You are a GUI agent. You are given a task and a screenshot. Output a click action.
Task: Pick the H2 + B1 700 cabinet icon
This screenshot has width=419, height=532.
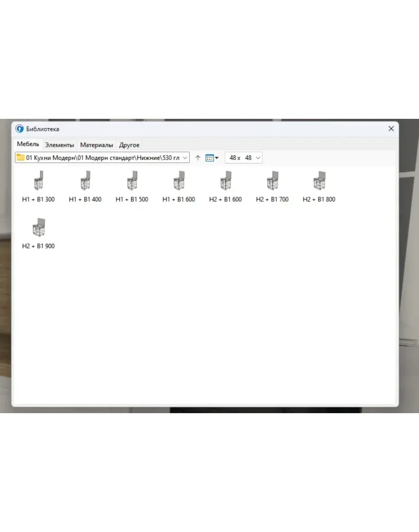pos(272,181)
